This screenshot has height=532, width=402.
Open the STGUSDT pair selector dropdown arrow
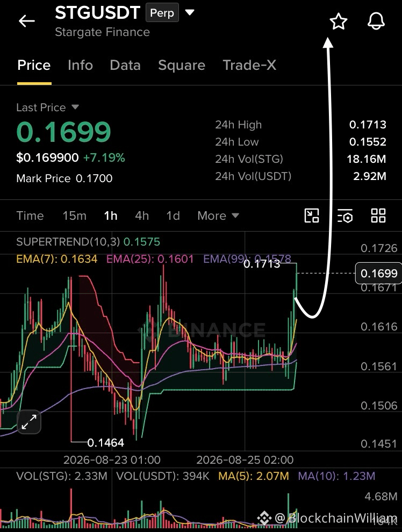[190, 13]
